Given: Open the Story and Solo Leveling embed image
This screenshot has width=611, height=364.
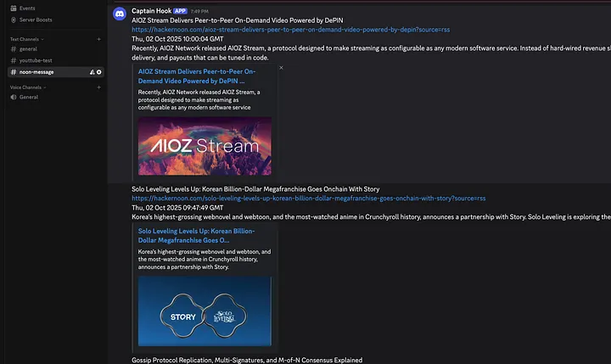Looking at the screenshot, I should [205, 311].
